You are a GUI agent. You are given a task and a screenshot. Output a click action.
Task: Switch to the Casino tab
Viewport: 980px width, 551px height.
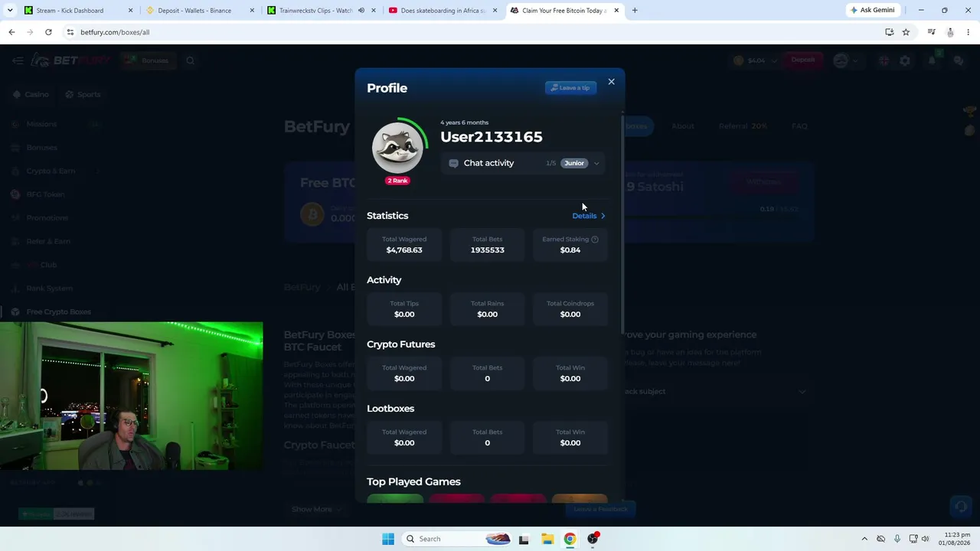31,95
